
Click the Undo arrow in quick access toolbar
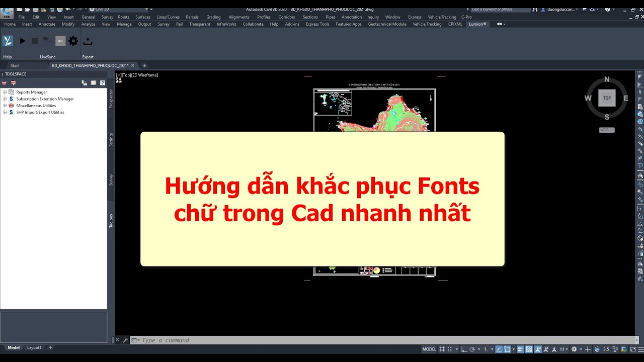[x=68, y=9]
